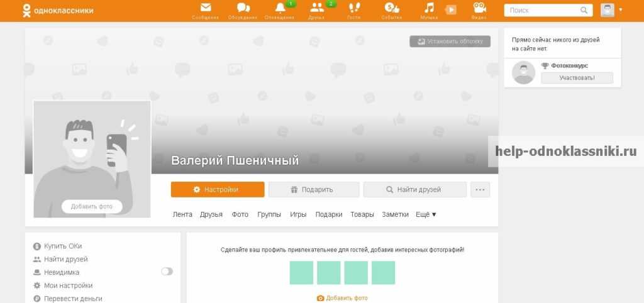Click into the Поиск search field
This screenshot has height=303, width=644.
pyautogui.click(x=543, y=11)
